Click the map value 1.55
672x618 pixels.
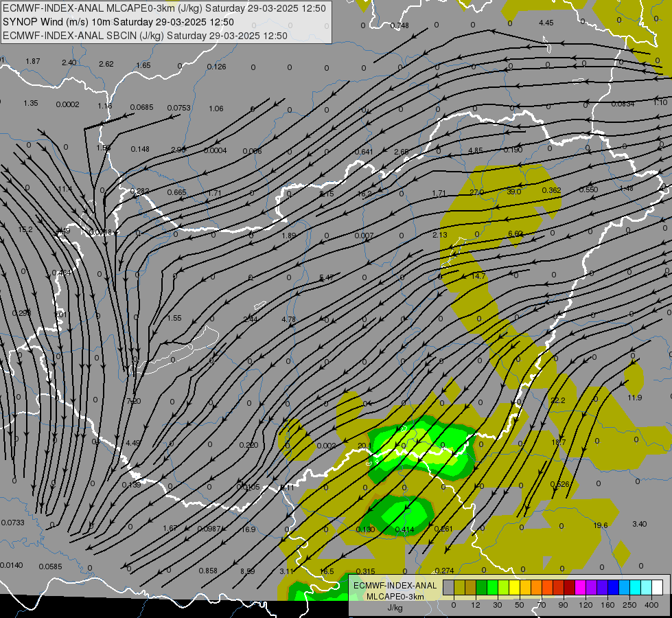[x=174, y=318]
